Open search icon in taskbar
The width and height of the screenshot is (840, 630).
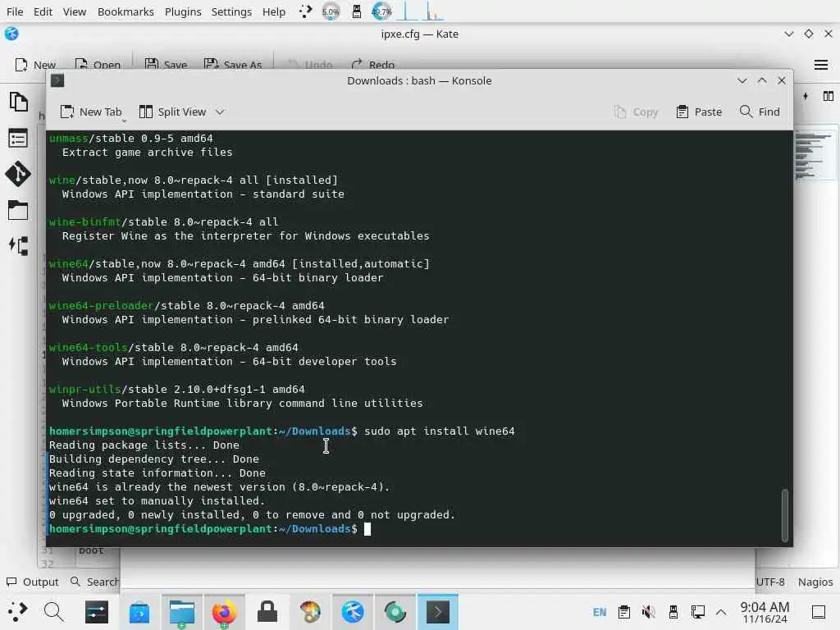pos(53,611)
